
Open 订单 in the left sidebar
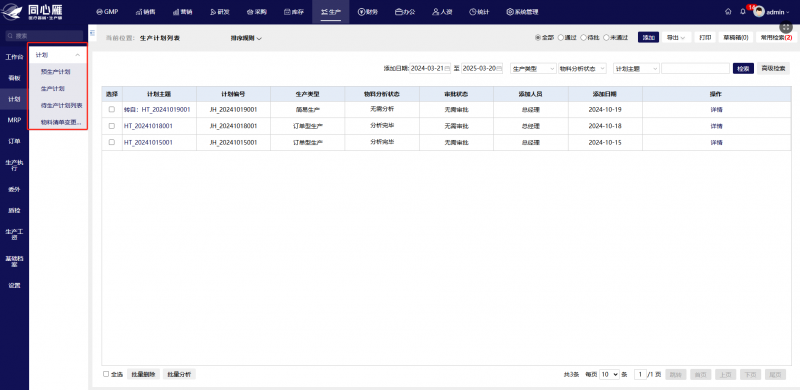tap(14, 141)
